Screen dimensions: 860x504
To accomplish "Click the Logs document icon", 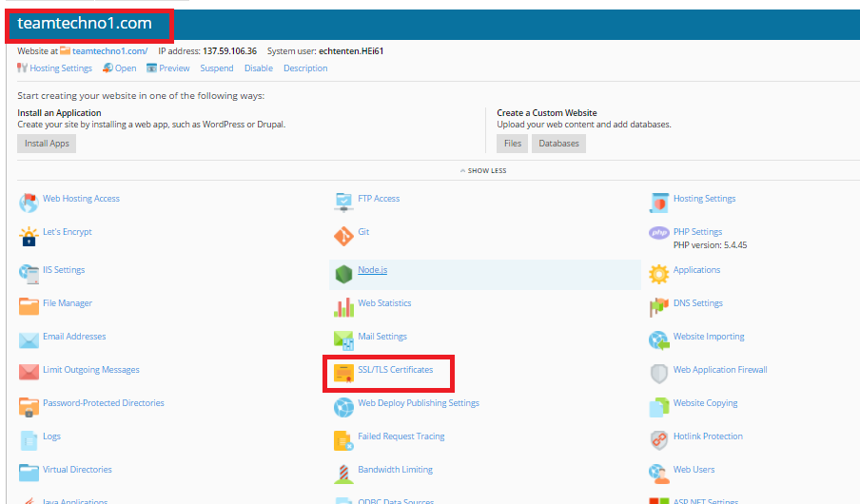I will pos(29,440).
